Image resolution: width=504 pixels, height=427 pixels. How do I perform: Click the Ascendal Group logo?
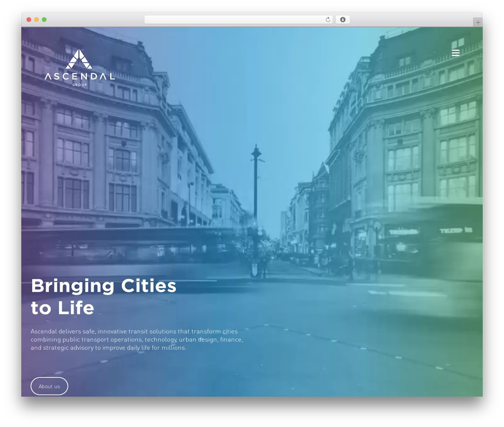tap(80, 67)
